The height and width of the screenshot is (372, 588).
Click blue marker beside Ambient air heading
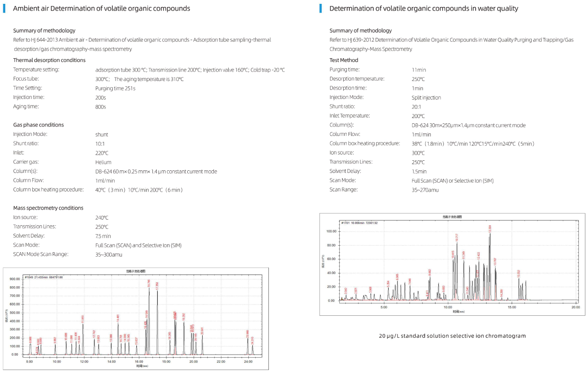4,8
